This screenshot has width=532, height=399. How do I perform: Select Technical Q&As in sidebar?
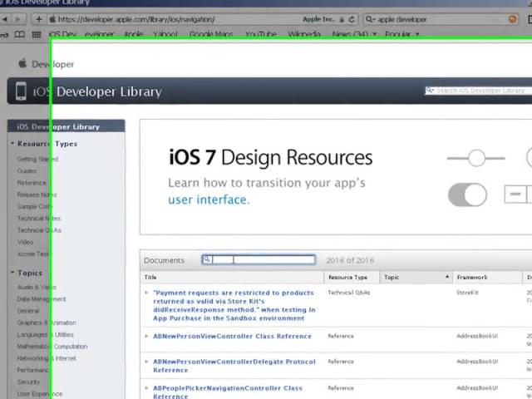(39, 230)
